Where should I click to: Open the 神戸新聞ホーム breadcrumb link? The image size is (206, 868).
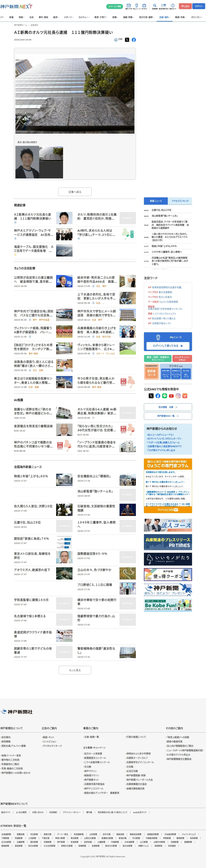coord(21,25)
